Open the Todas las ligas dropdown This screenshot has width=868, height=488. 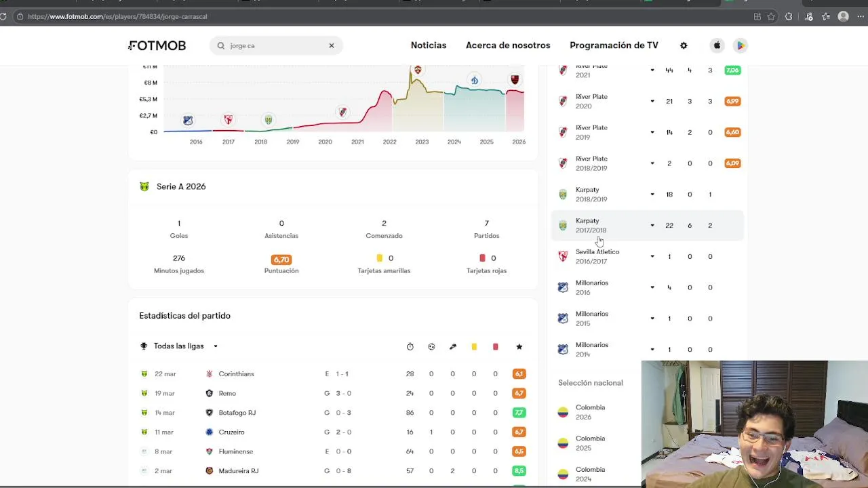point(179,346)
